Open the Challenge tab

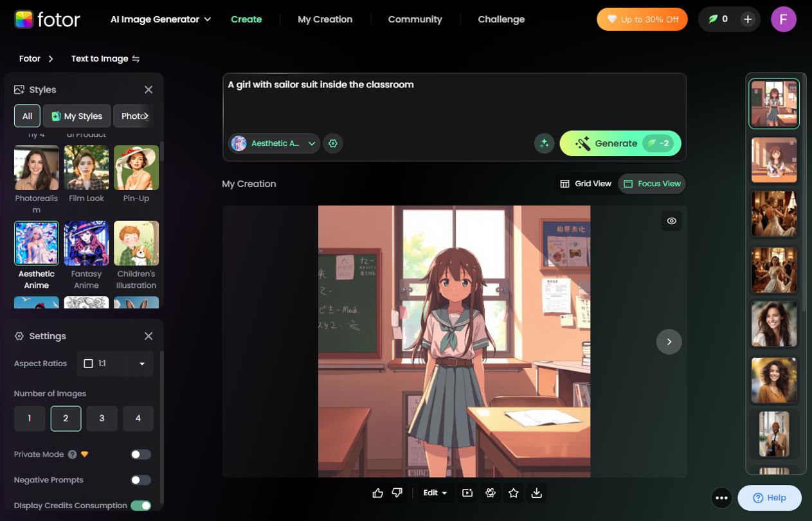501,19
